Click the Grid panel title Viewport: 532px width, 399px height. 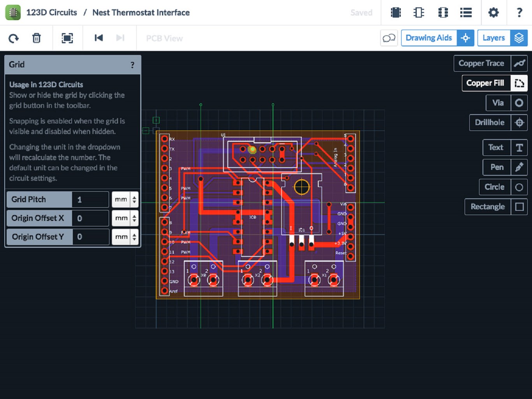17,65
